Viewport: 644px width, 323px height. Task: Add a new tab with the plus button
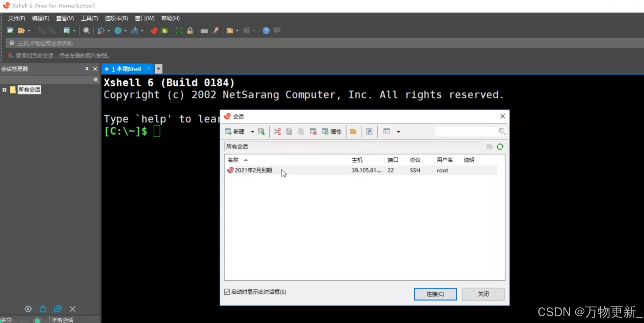tap(159, 69)
